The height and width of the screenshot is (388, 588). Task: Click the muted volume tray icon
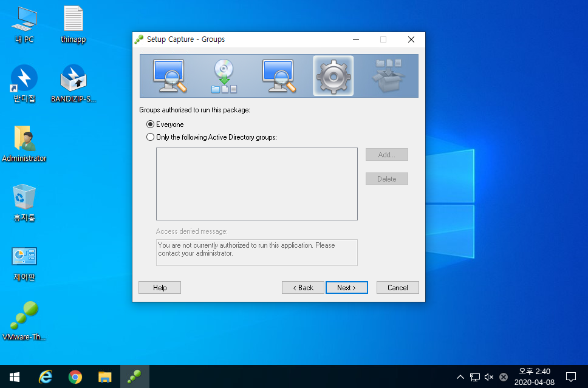(x=489, y=376)
